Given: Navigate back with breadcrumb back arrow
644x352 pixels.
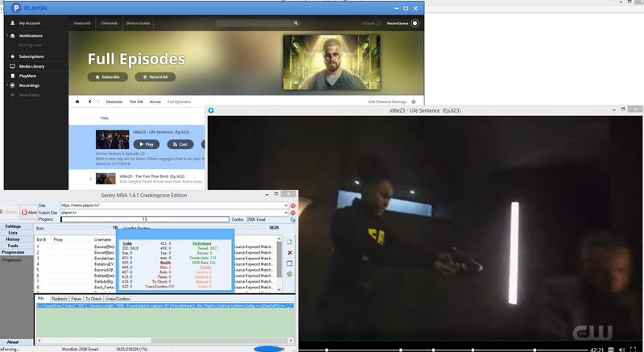Looking at the screenshot, I should tap(90, 101).
